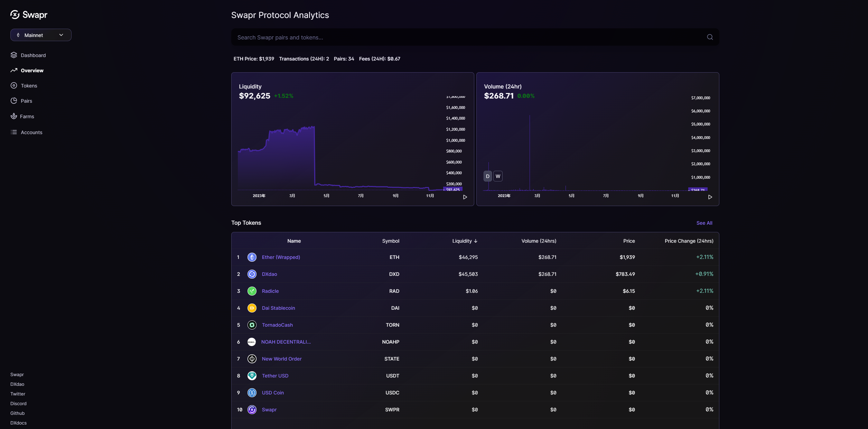The width and height of the screenshot is (868, 429).
Task: Open the Tether USD token link
Action: pos(275,376)
